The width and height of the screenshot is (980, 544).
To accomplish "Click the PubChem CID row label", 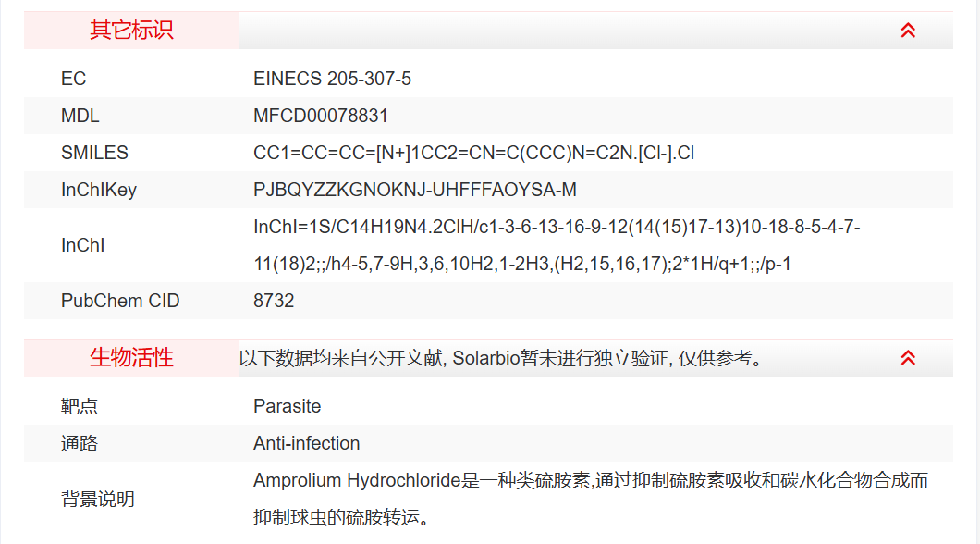I will pyautogui.click(x=120, y=301).
